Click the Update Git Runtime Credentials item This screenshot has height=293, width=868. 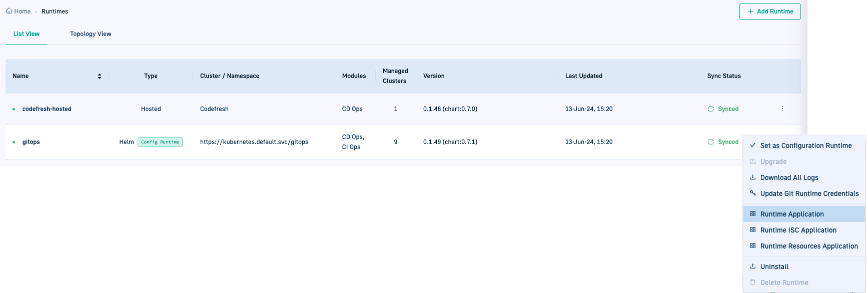point(809,193)
